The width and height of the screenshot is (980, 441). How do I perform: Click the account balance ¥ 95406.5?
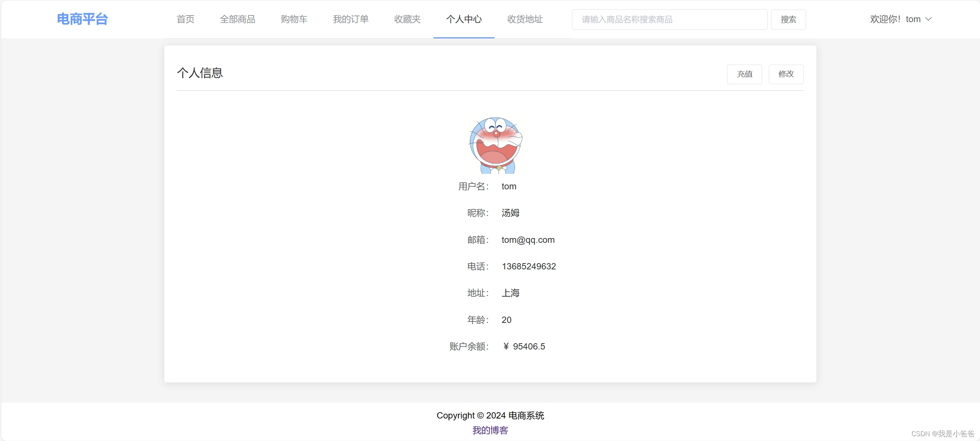[x=524, y=346]
